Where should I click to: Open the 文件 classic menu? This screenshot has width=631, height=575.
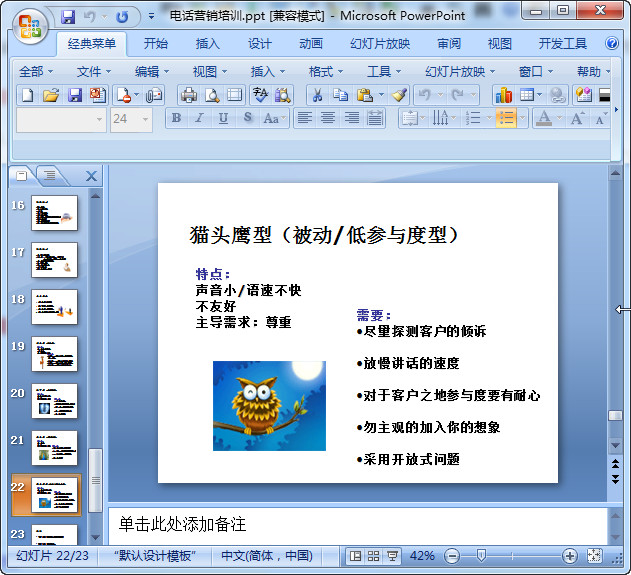pos(93,72)
